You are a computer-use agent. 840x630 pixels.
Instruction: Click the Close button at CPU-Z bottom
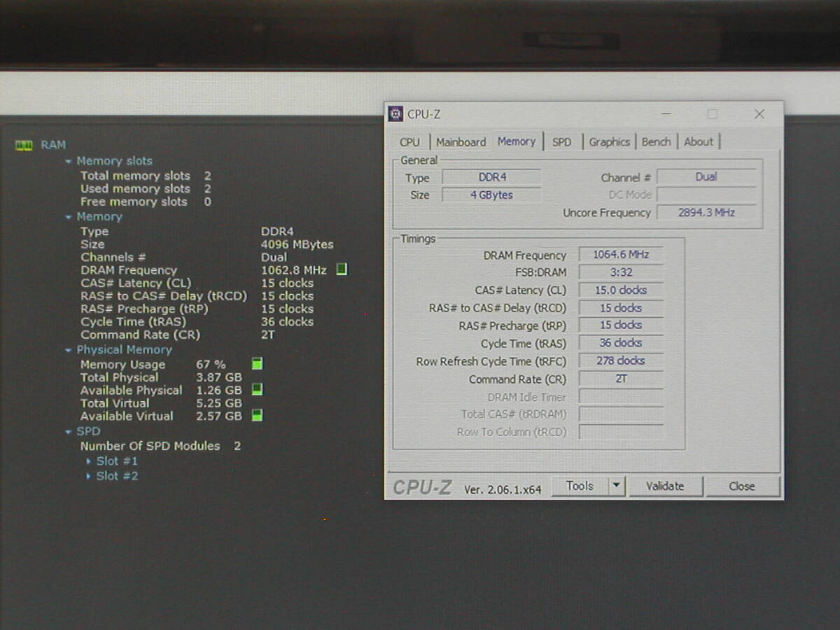click(742, 486)
